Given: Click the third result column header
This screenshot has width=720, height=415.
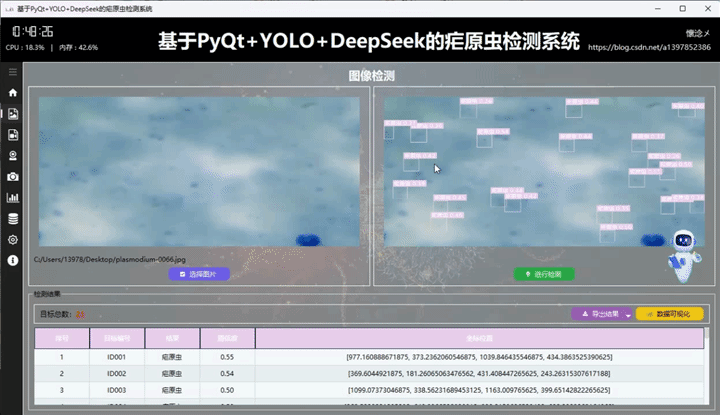Looking at the screenshot, I should pyautogui.click(x=172, y=338).
